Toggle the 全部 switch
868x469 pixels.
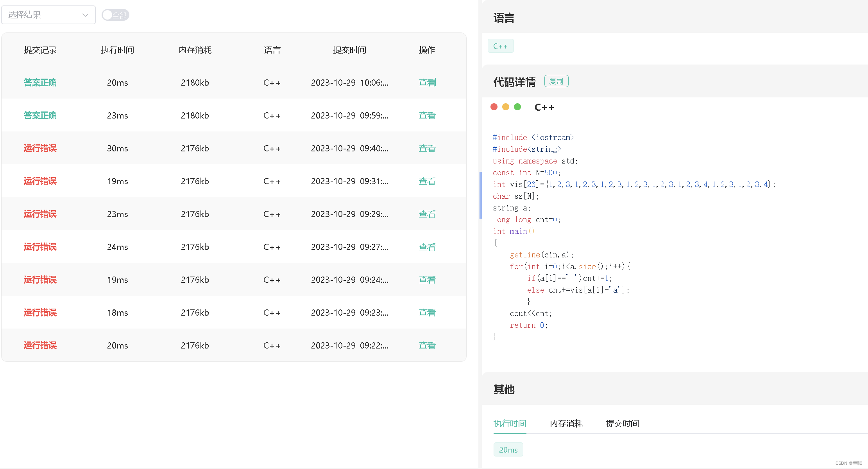pyautogui.click(x=115, y=15)
